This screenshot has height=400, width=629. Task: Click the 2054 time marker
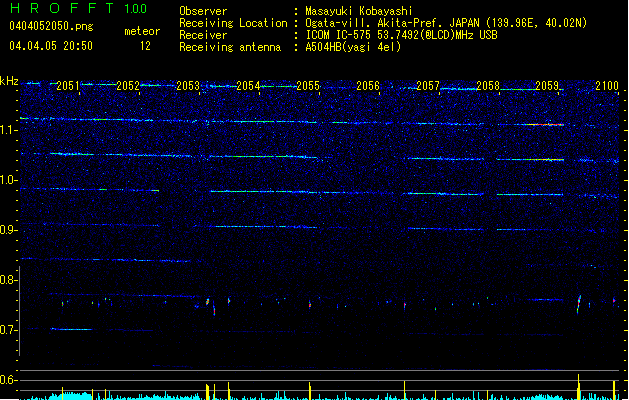tap(248, 85)
